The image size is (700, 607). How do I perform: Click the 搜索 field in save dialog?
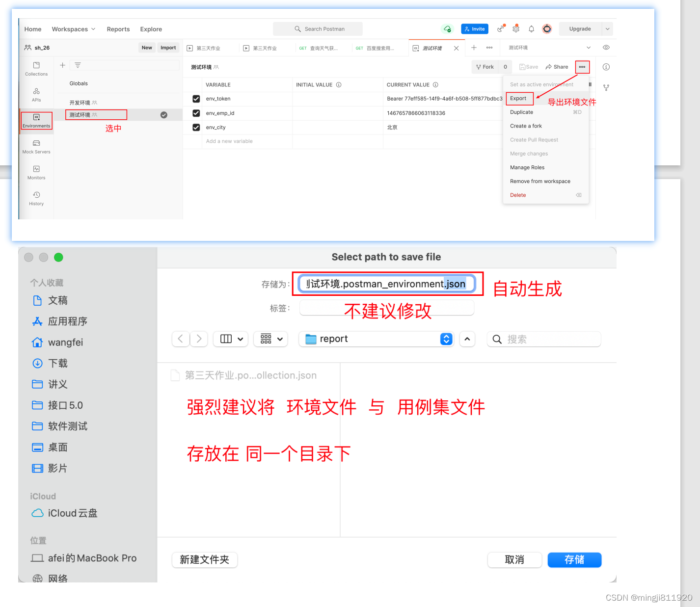coord(544,339)
